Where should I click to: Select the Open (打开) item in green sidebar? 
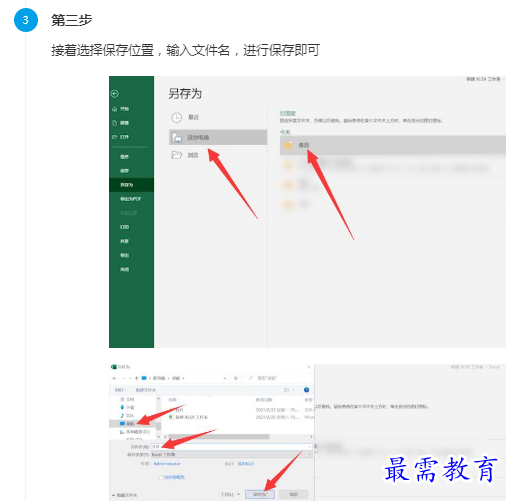point(121,137)
